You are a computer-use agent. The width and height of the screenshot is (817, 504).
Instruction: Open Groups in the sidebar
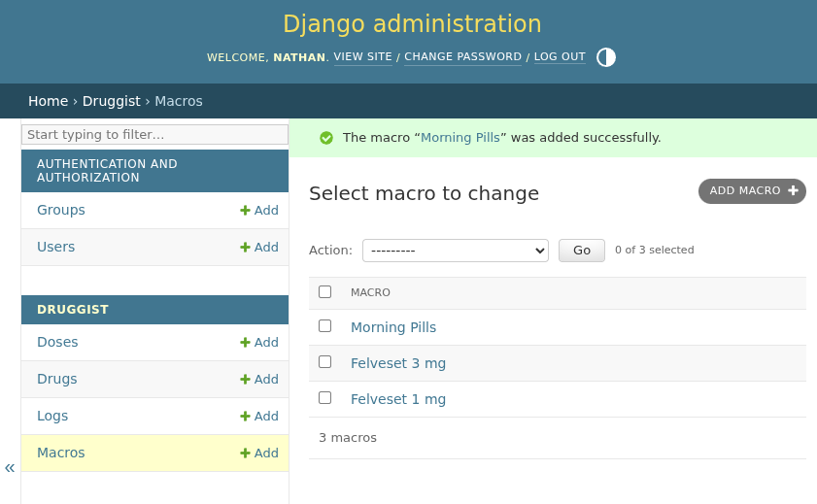point(61,210)
